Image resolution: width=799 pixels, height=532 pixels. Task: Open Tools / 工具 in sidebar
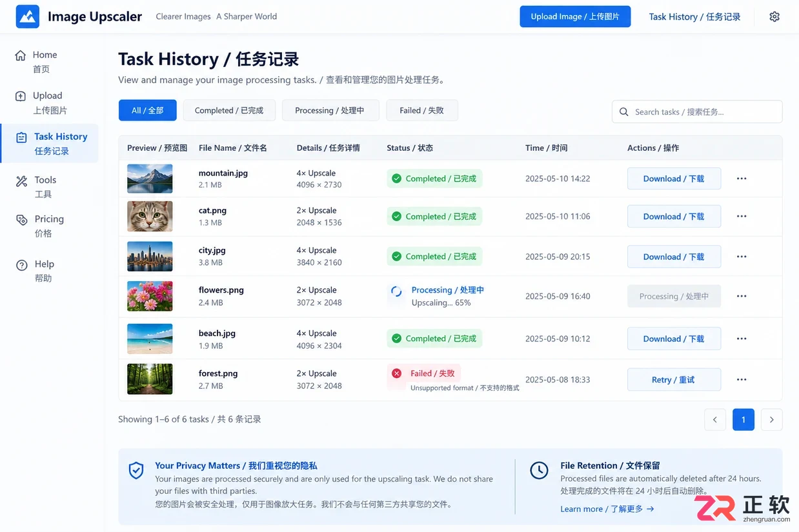tap(50, 187)
